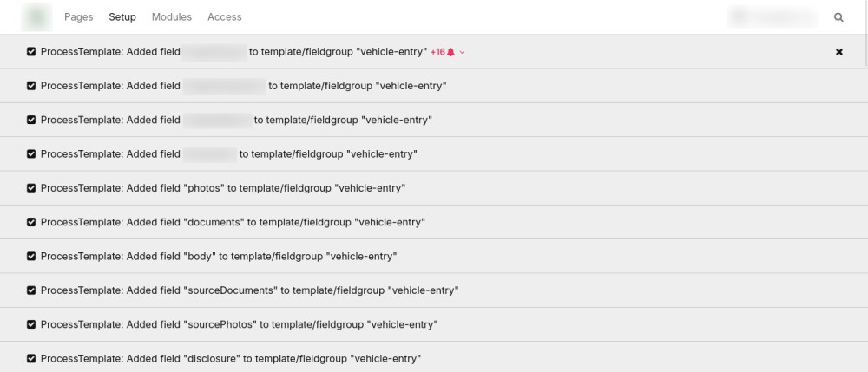The image size is (868, 372).
Task: Click check icon on the first notice row
Action: (32, 52)
